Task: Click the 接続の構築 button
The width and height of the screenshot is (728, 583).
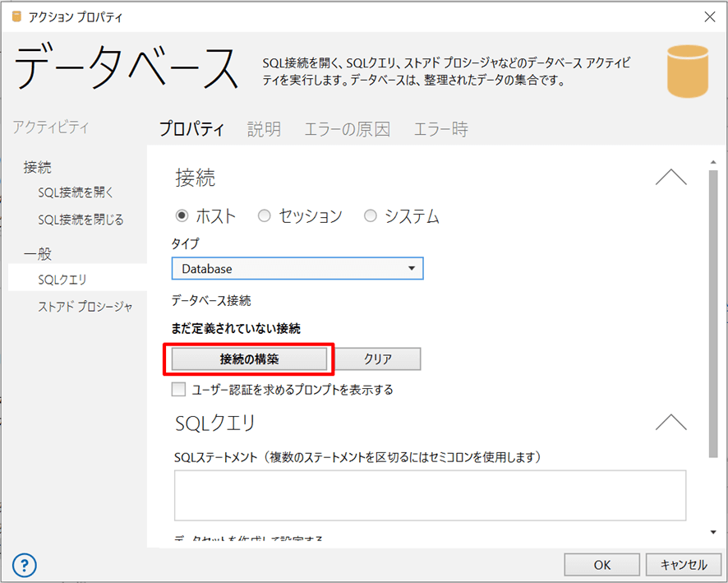Action: point(249,359)
